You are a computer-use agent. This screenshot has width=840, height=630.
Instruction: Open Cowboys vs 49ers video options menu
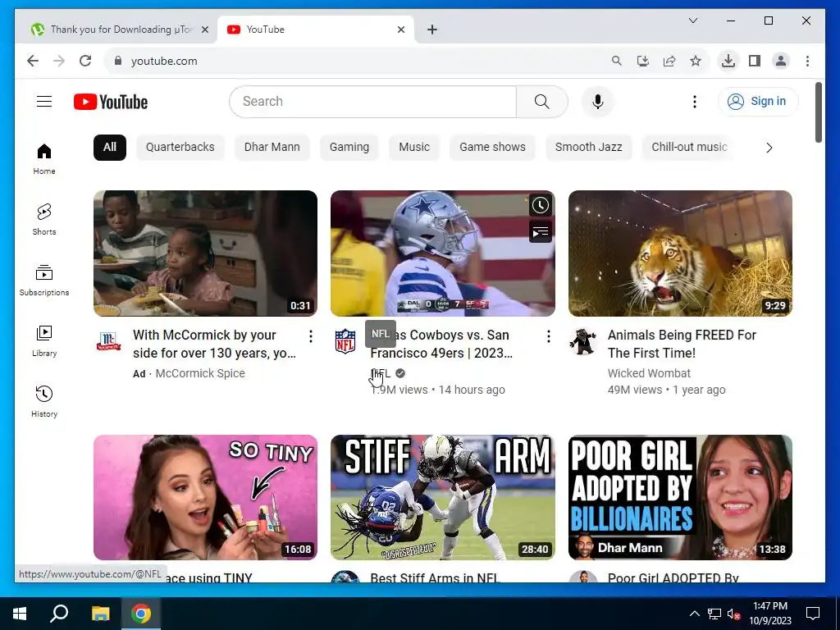549,336
